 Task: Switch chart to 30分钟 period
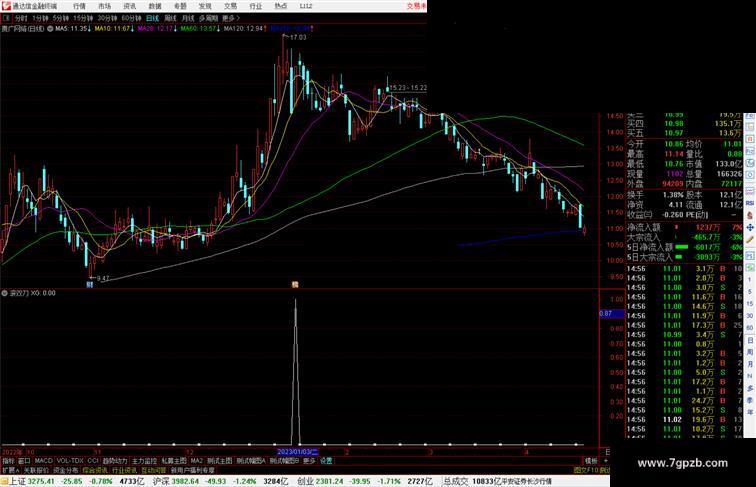107,18
